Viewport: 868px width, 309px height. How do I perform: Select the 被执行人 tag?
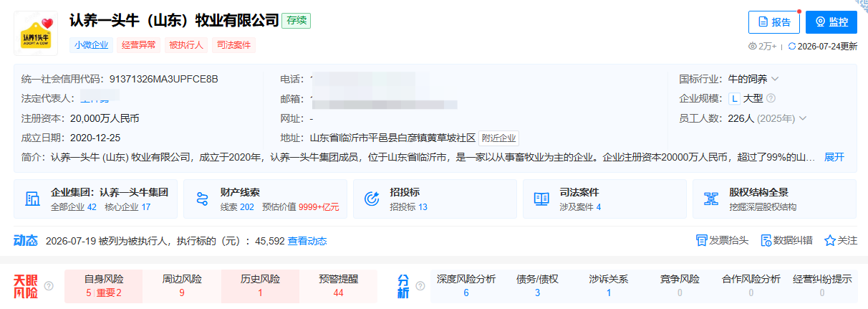coord(186,44)
